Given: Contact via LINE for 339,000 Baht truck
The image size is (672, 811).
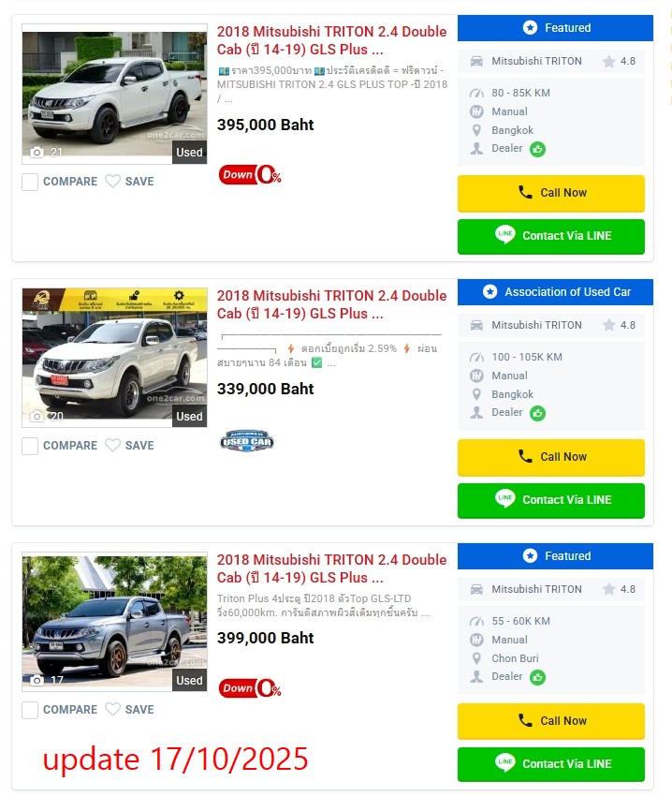Looking at the screenshot, I should pos(550,500).
